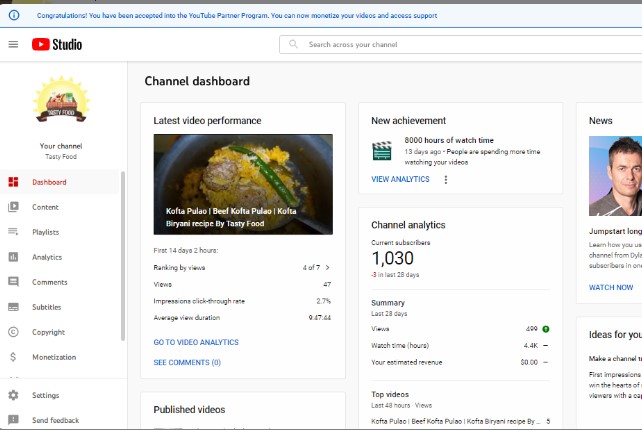
Task: Click the Settings gear icon
Action: (x=13, y=395)
